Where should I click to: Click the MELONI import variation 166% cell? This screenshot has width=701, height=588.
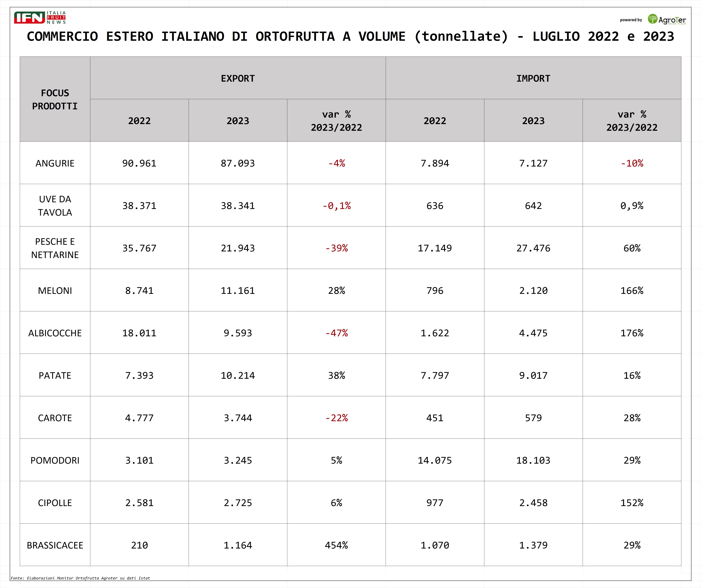point(632,290)
